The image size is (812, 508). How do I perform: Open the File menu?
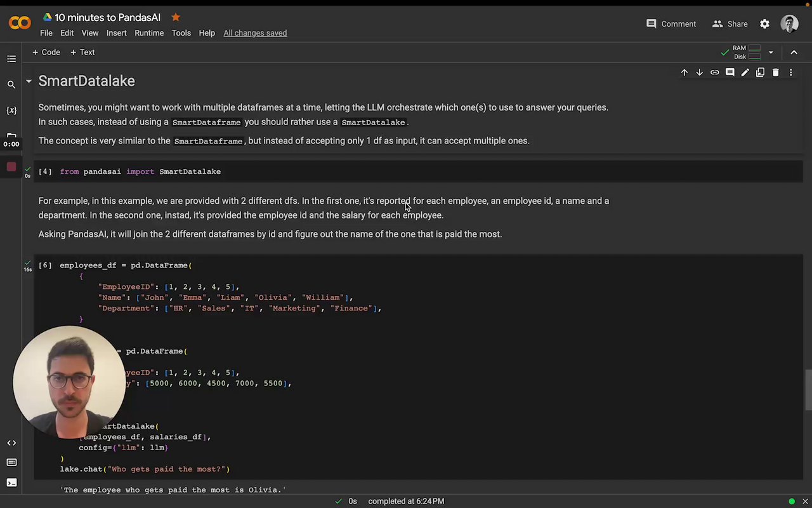[46, 33]
